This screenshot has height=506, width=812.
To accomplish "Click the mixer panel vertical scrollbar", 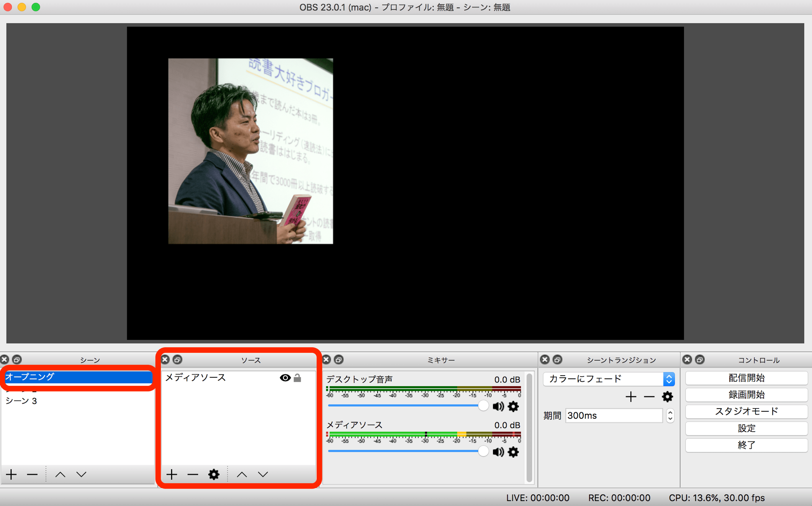I will coord(529,427).
